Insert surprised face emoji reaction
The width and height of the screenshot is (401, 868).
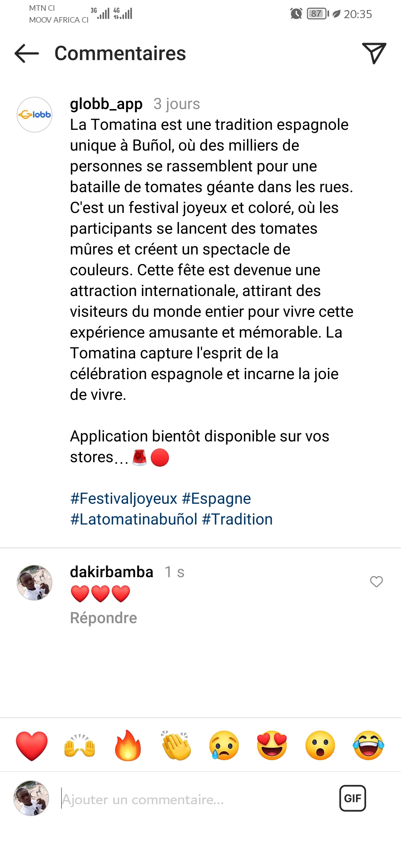tap(320, 746)
